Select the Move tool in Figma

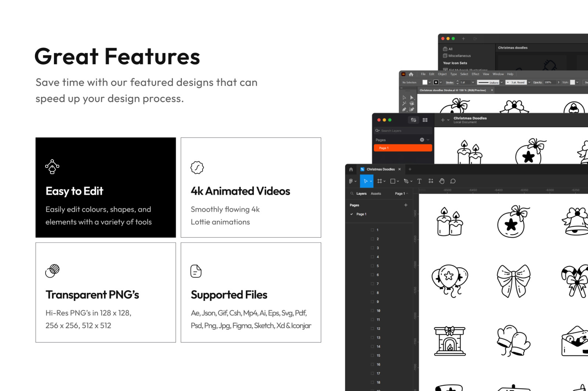point(366,181)
